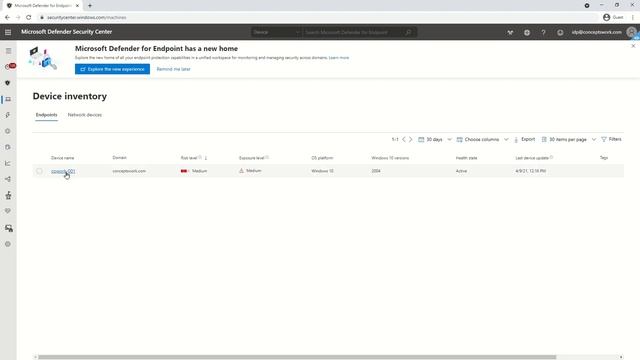Click the Windows 10 platform cell
Viewport: 640px width, 360px height.
coord(322,171)
